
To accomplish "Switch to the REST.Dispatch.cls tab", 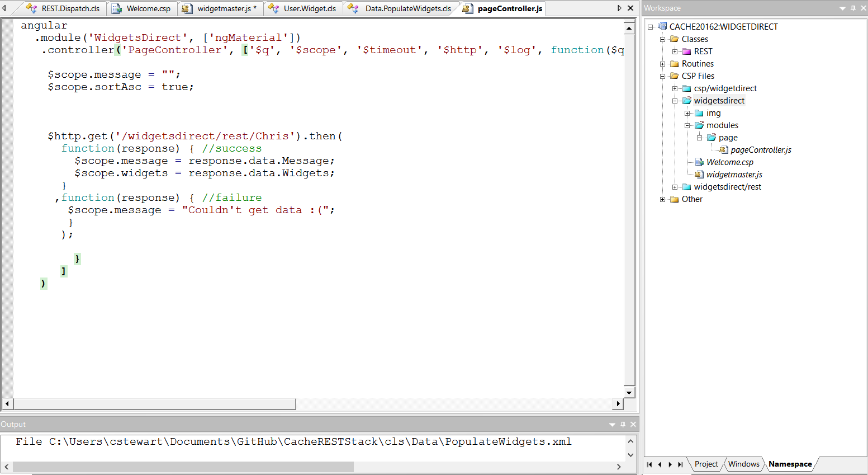I will pyautogui.click(x=70, y=8).
